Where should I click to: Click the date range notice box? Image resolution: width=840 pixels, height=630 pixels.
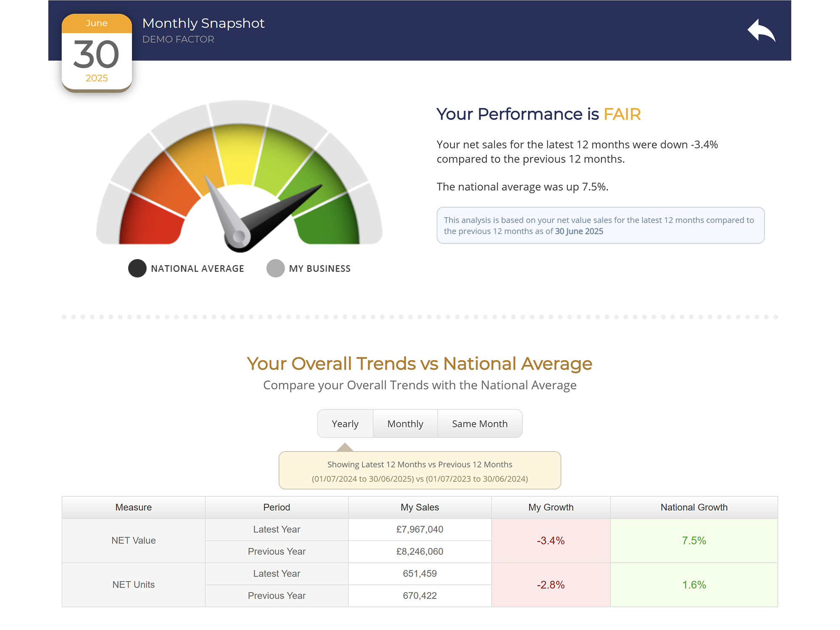pos(420,471)
